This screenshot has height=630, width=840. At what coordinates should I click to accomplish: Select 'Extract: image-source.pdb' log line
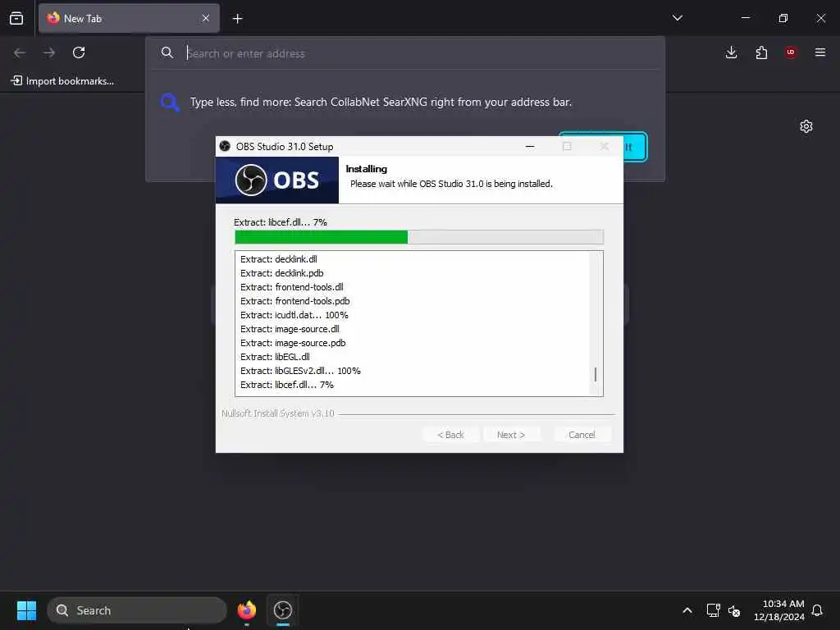pyautogui.click(x=293, y=343)
